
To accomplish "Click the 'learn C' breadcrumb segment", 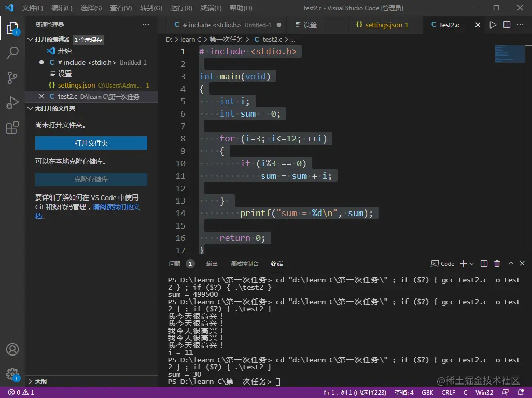I will (191, 40).
